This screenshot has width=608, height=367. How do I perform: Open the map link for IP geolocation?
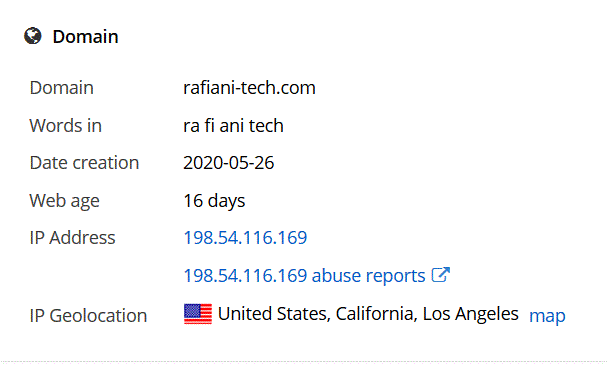click(547, 316)
